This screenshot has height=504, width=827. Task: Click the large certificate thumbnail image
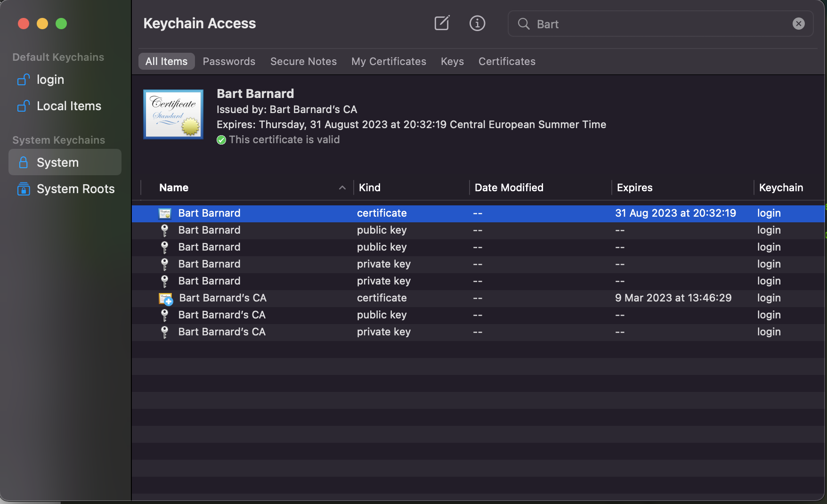click(x=173, y=114)
